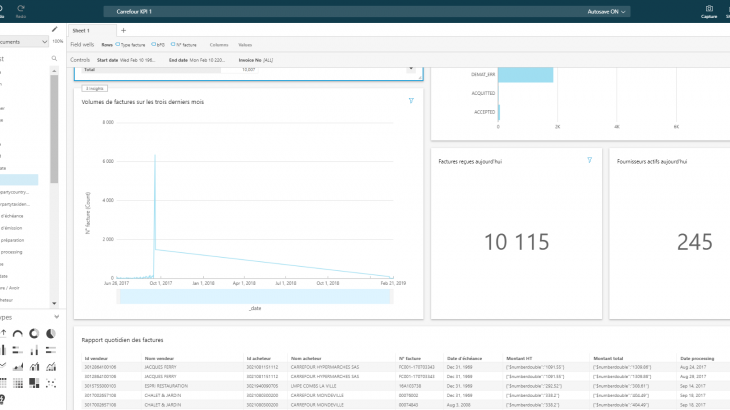Click the Capture camera icon
The height and width of the screenshot is (410, 730).
point(709,10)
